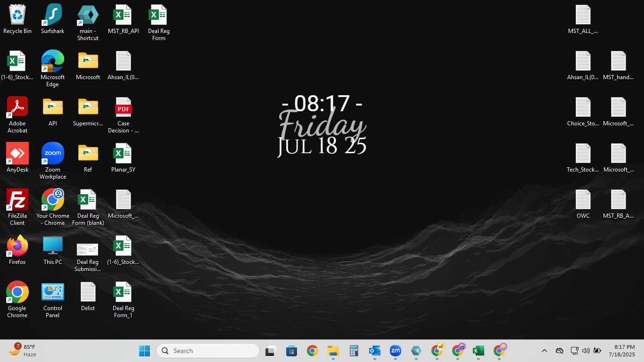Launch the Surfshark VPN shortcut
Image resolution: width=644 pixels, height=362 pixels.
click(52, 19)
